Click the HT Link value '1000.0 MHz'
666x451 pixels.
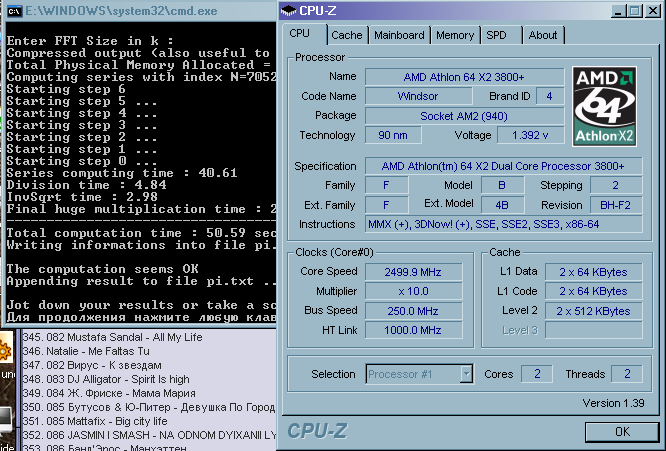tap(413, 330)
